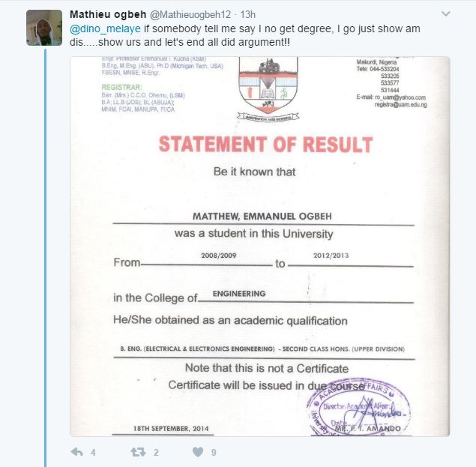Click the reply arrow icon
The height and width of the screenshot is (467, 476).
pyautogui.click(x=76, y=452)
